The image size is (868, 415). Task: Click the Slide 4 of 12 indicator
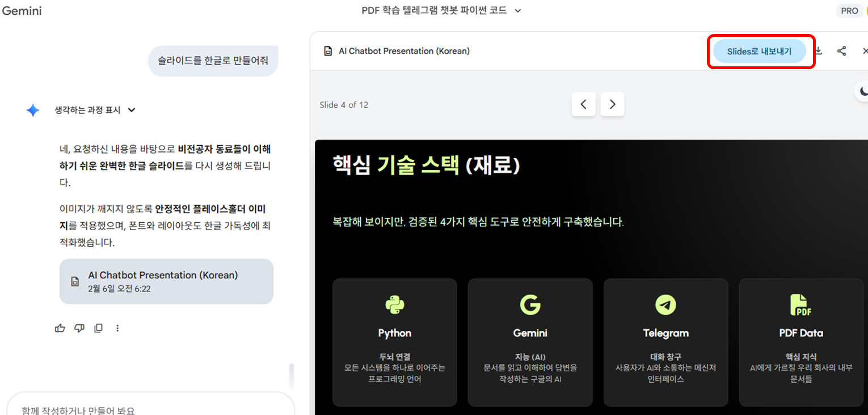(344, 105)
